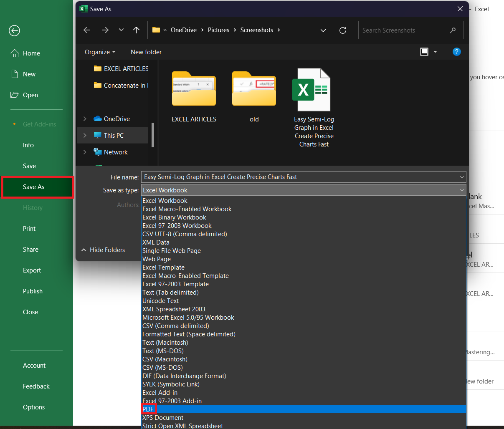Expand the address bar path dropdown

323,30
